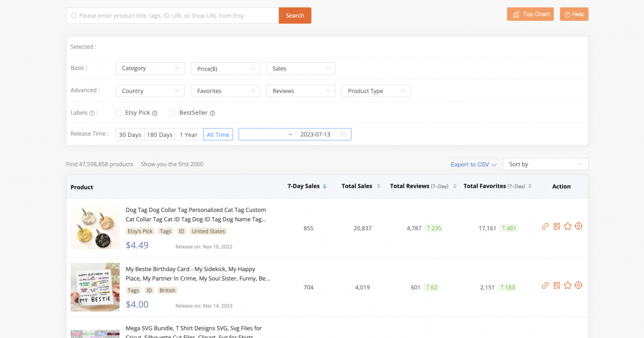
Task: Select the 30 Days release time tab
Action: pos(129,134)
